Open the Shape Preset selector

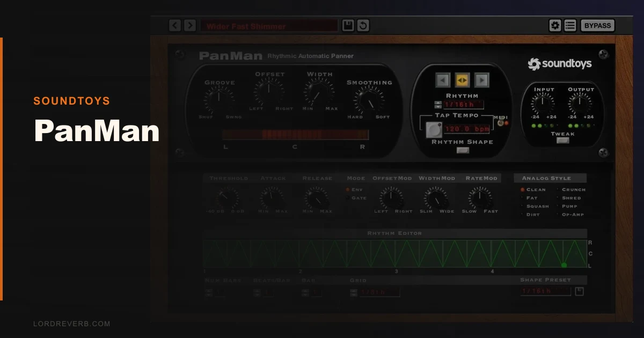pos(545,291)
